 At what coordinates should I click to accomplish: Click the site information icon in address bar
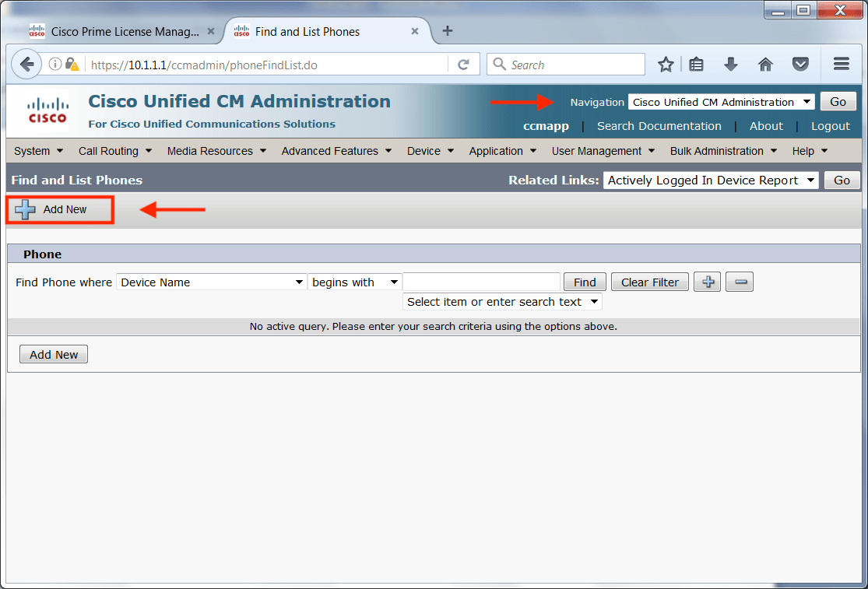tap(54, 64)
